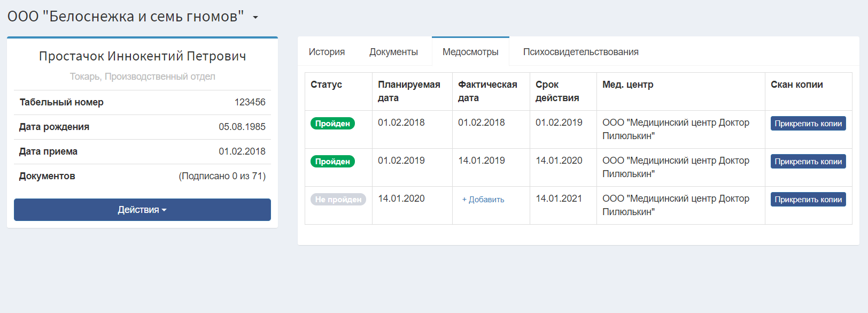Image resolution: width=868 pixels, height=313 pixels.
Task: Go to the Психосвидетельствования tab
Action: click(x=580, y=52)
